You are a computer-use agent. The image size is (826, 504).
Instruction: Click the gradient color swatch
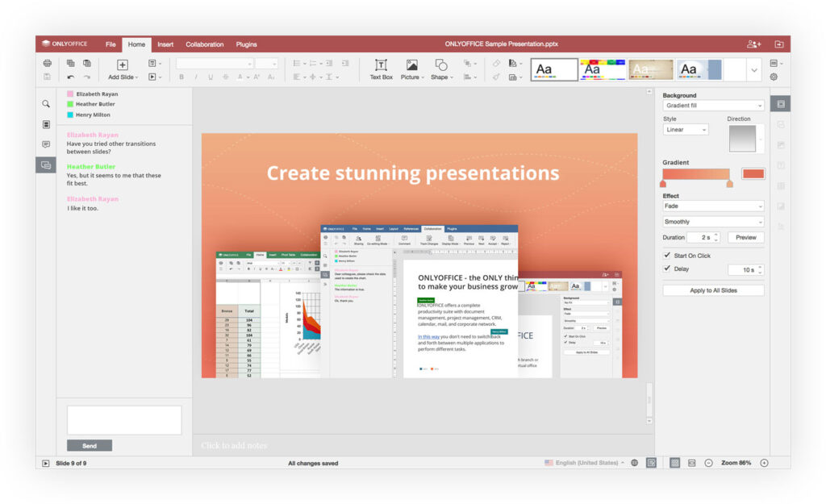point(753,173)
